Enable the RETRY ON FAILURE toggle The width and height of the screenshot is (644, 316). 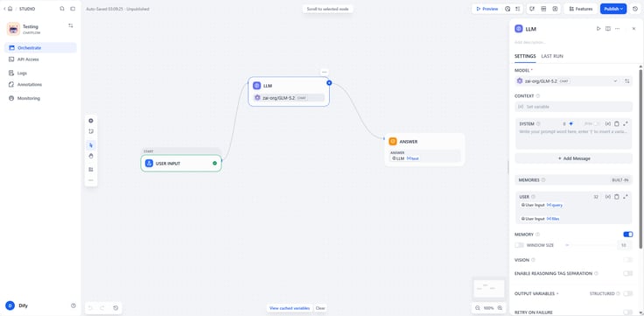point(628,312)
